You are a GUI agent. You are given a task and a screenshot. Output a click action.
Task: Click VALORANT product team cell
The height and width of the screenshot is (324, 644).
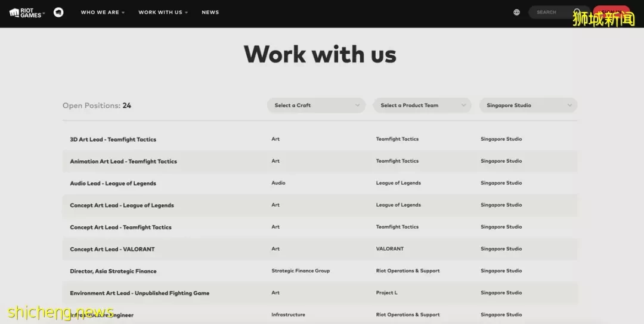(390, 249)
